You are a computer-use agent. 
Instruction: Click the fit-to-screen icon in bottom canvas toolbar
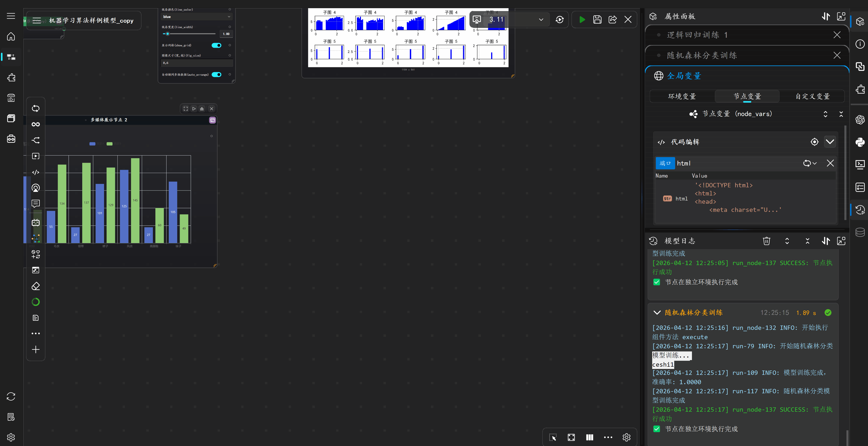pyautogui.click(x=571, y=437)
